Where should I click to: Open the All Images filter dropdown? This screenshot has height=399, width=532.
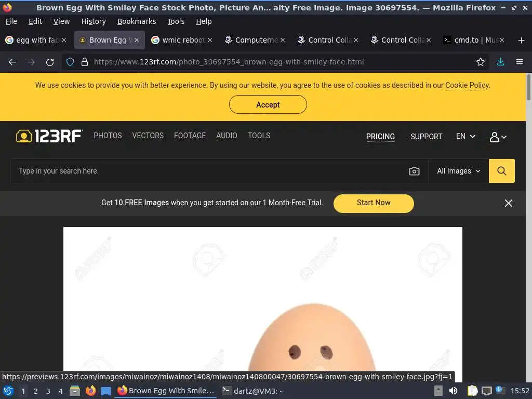click(x=458, y=171)
